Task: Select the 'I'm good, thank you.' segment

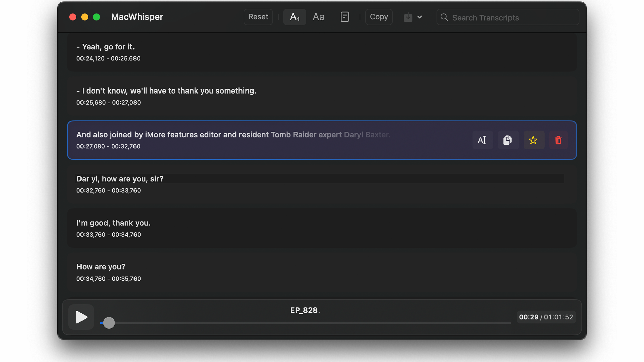Action: (x=322, y=228)
